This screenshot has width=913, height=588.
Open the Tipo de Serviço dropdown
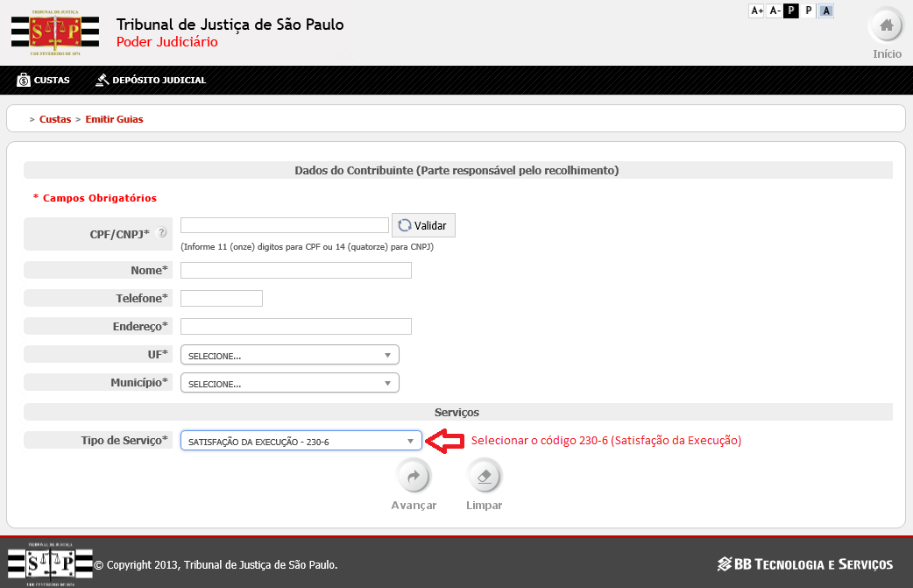pos(301,441)
